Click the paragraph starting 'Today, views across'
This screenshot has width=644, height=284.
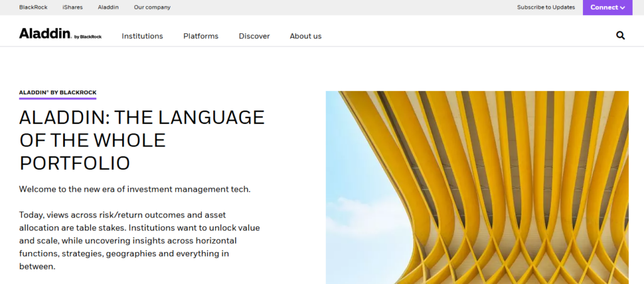pos(139,241)
